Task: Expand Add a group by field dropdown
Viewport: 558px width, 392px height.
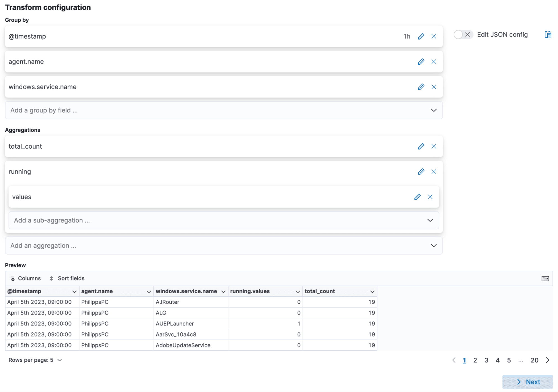Action: click(433, 110)
